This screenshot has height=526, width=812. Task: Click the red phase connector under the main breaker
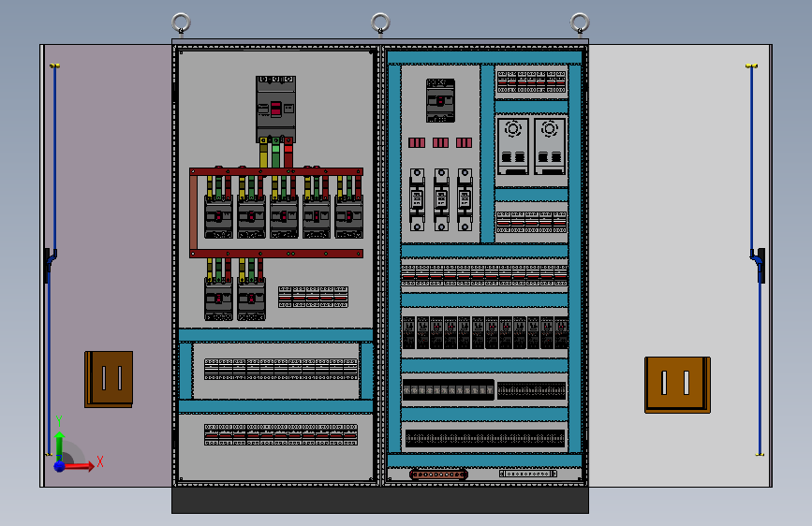(288, 153)
